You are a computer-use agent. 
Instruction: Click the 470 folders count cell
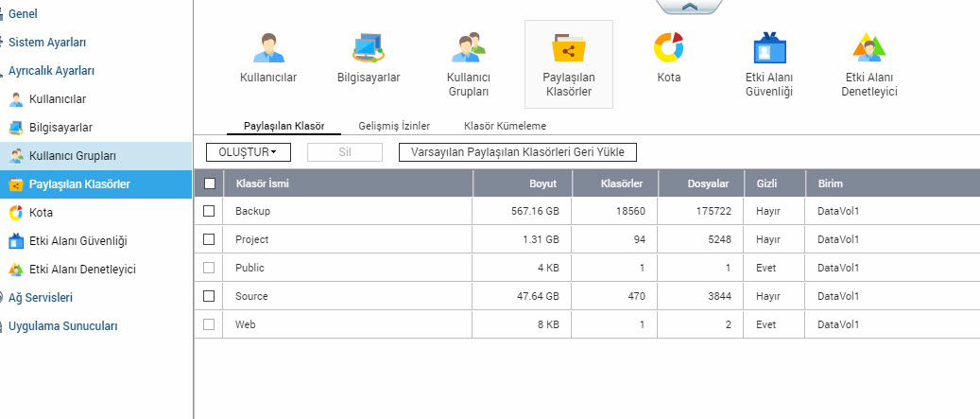(636, 296)
